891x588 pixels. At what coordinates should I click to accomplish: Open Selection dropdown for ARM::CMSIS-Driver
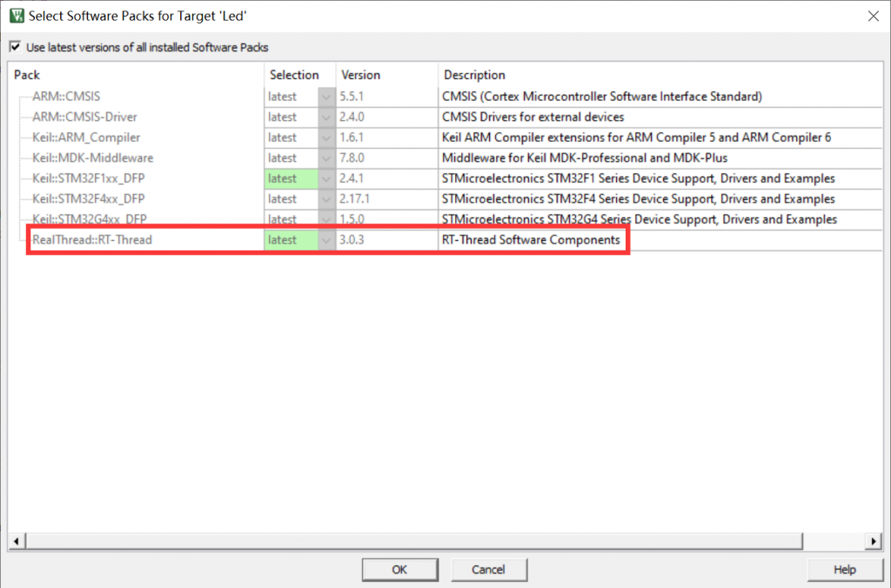[x=326, y=117]
